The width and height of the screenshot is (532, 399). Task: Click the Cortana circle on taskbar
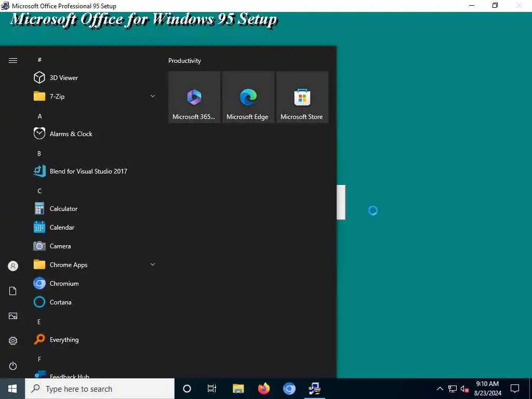187,389
